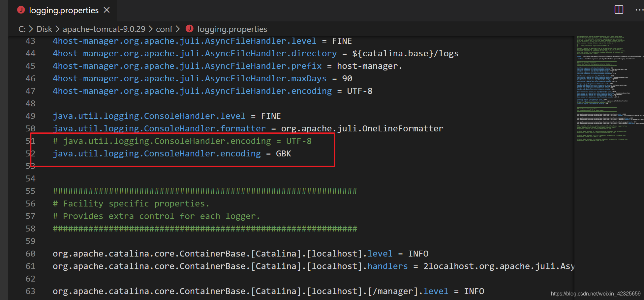Click the breadcrumb file icon before logging.properties
Viewport: 644px width, 300px height.
[x=189, y=29]
